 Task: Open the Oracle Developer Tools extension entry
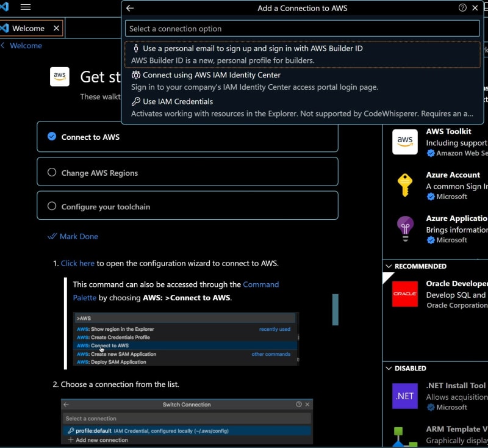coord(436,294)
